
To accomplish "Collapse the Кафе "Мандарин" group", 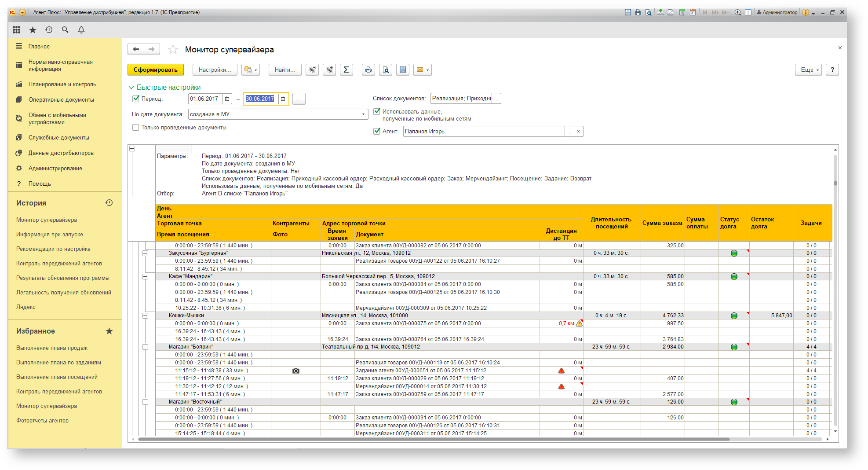I will 145,277.
